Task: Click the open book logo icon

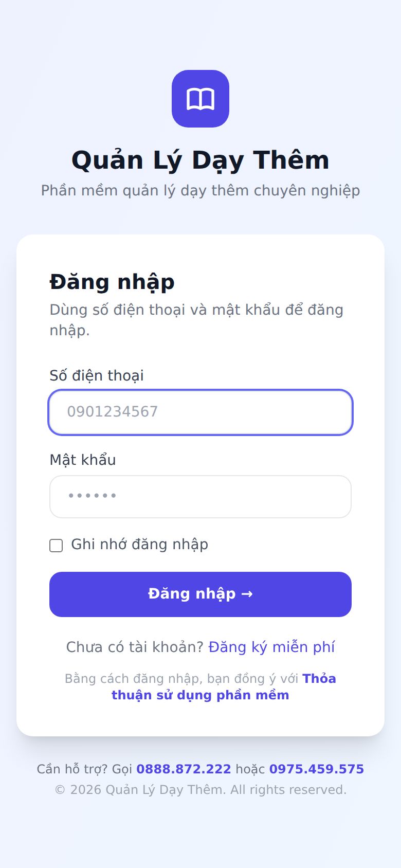Action: [200, 99]
